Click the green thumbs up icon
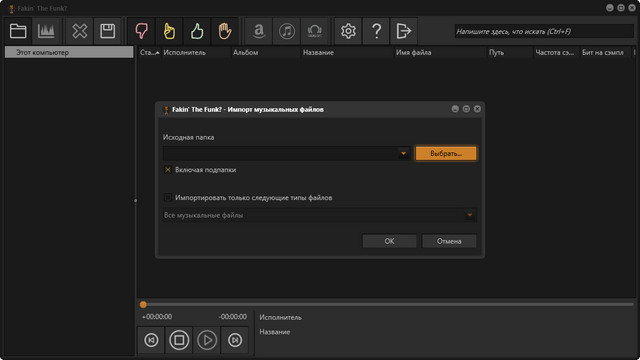 [197, 31]
